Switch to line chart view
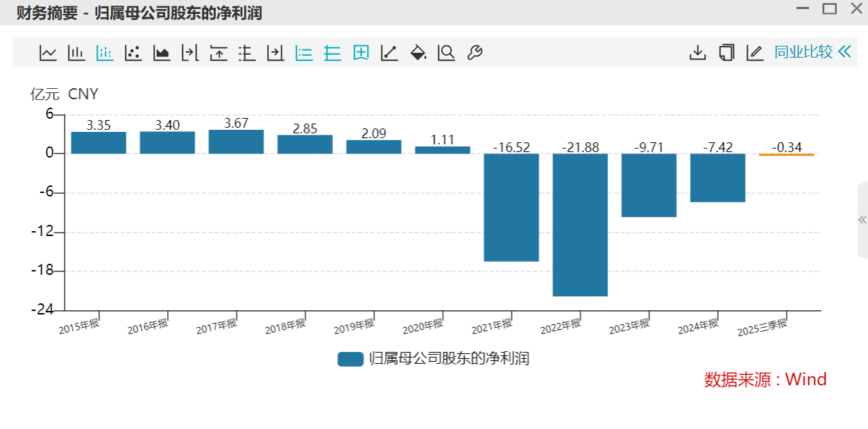Image resolution: width=868 pixels, height=429 pixels. point(48,53)
